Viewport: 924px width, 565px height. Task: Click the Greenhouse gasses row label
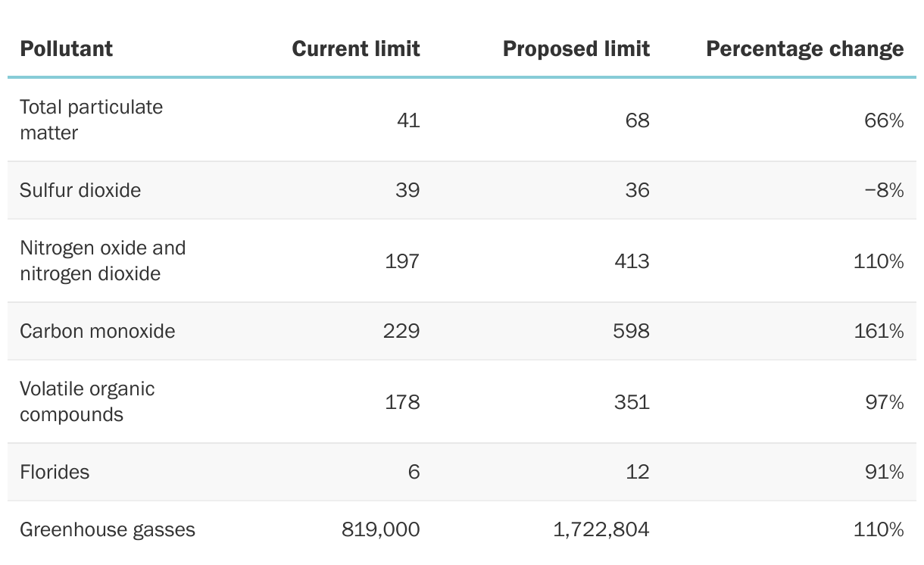[x=107, y=529]
